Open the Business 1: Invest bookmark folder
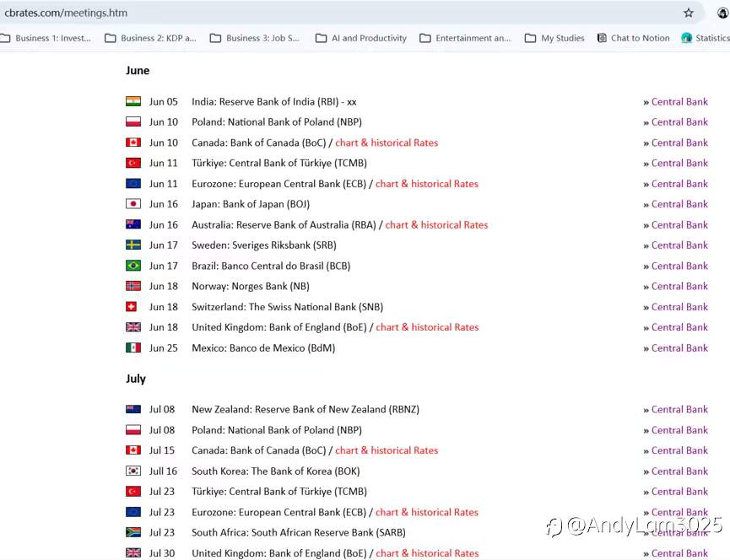 click(46, 38)
